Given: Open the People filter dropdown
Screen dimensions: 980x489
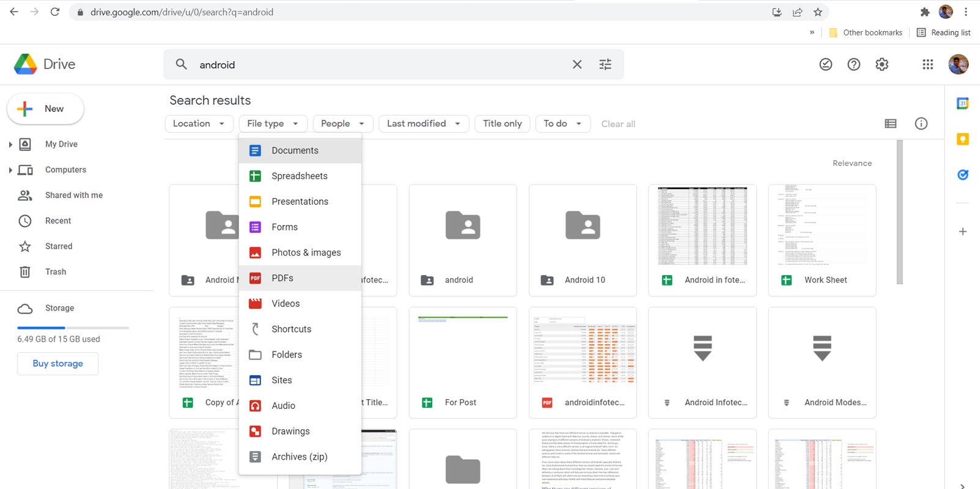Looking at the screenshot, I should 343,123.
